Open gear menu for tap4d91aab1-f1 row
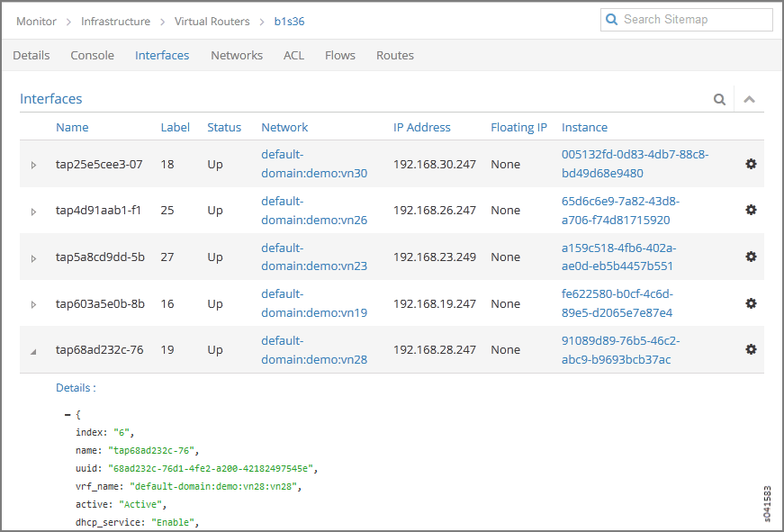Image resolution: width=784 pixels, height=532 pixels. click(751, 210)
